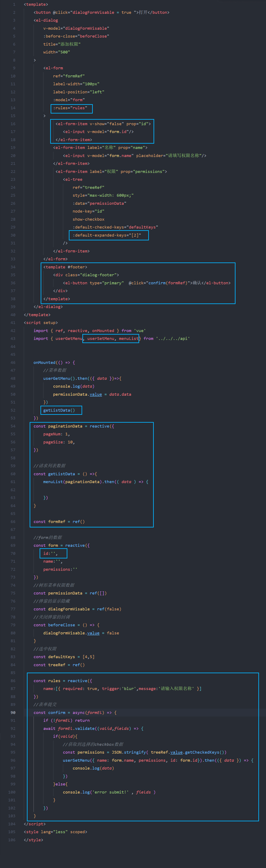Screen dimensions: 266x868
Task: Click the permissions:'' property line
Action: pyautogui.click(x=60, y=569)
